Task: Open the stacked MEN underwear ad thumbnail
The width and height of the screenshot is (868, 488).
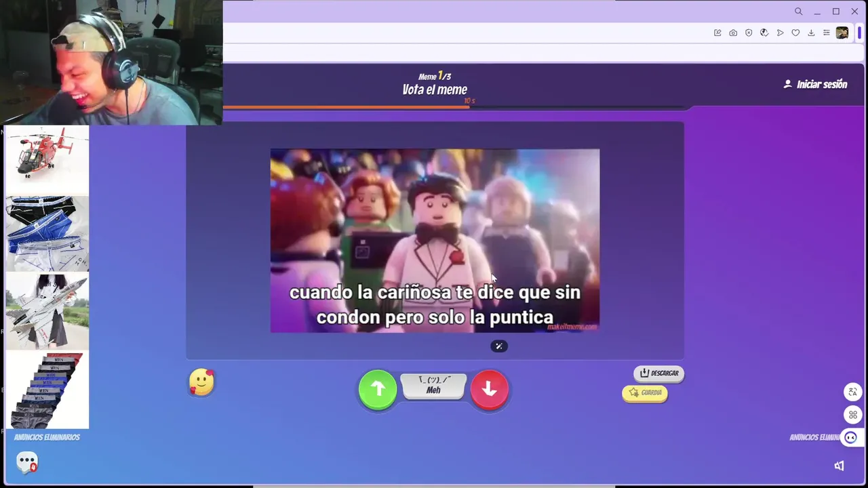Action: [x=47, y=390]
